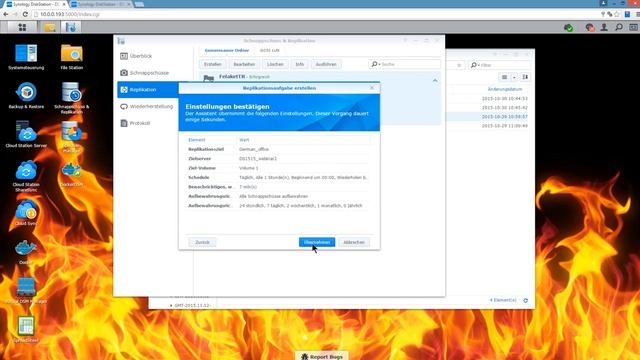Screen dimensions: 640x360
Task: Open DSM notifications chat bubble icon
Action: point(589,27)
